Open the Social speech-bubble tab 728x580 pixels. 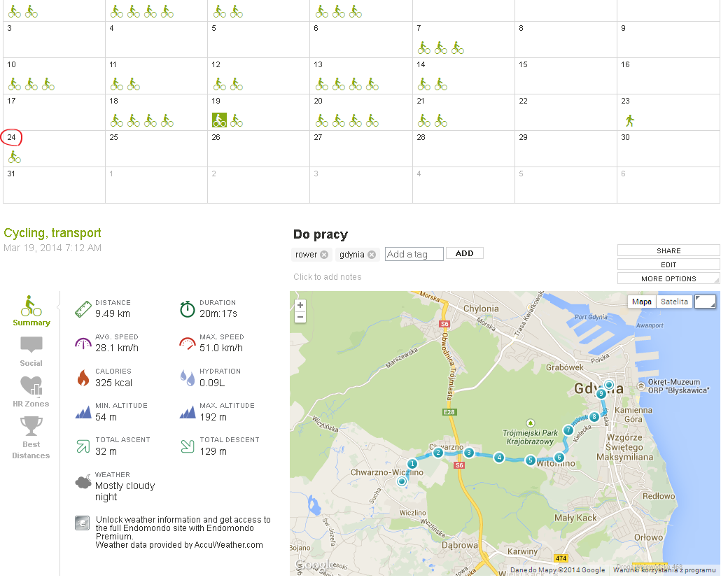(31, 345)
